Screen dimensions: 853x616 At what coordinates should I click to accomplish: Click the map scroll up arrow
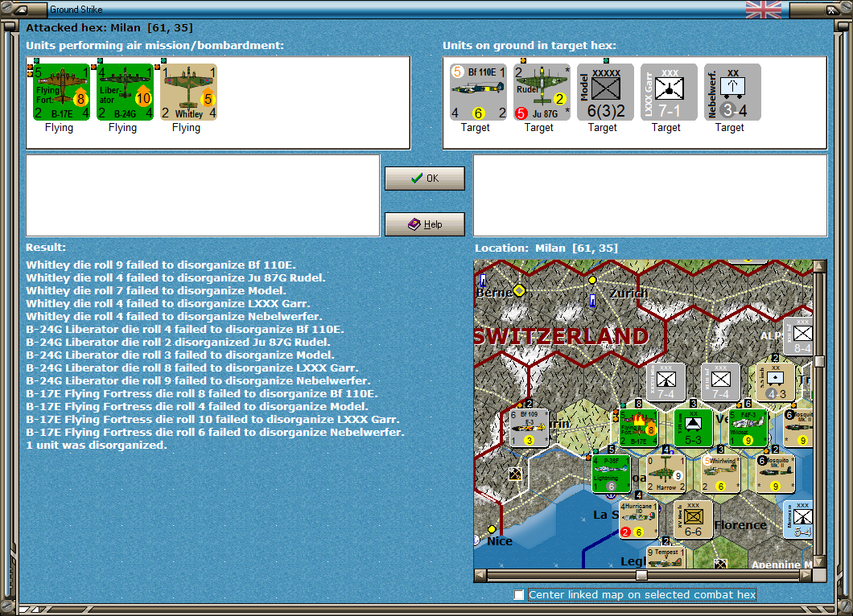820,266
